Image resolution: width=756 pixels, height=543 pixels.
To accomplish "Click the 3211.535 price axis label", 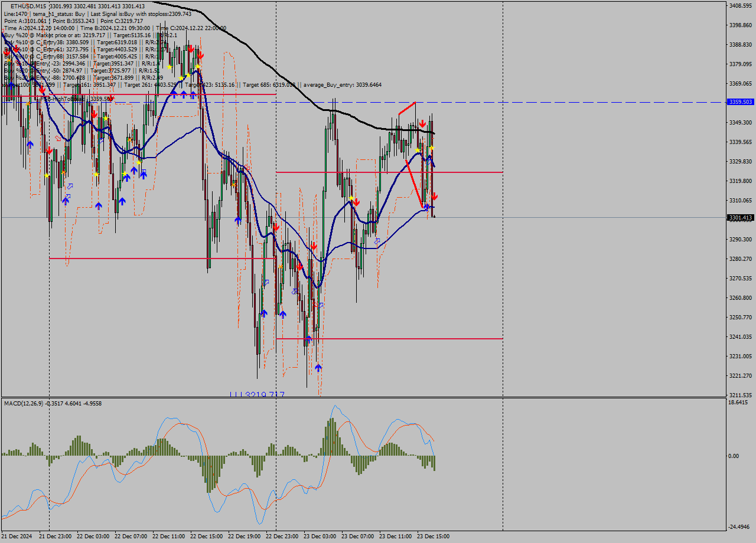I will click(741, 395).
